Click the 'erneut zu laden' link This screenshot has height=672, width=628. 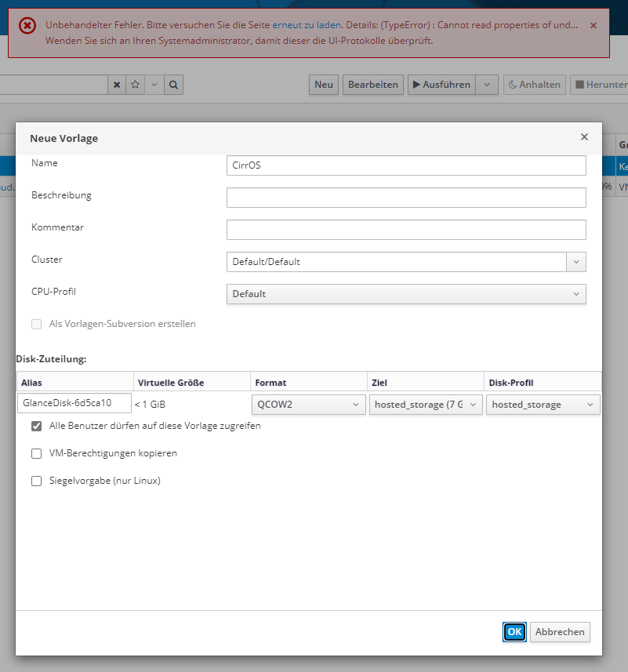pyautogui.click(x=307, y=25)
